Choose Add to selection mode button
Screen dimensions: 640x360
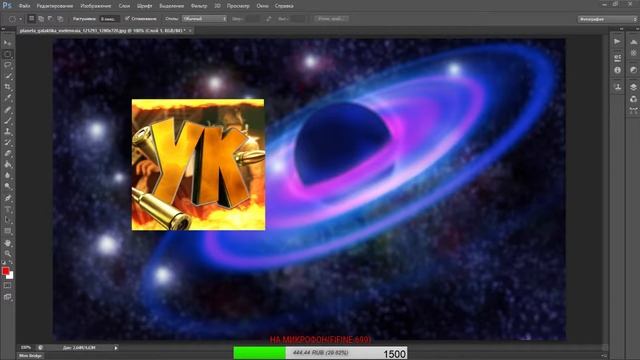tap(41, 19)
